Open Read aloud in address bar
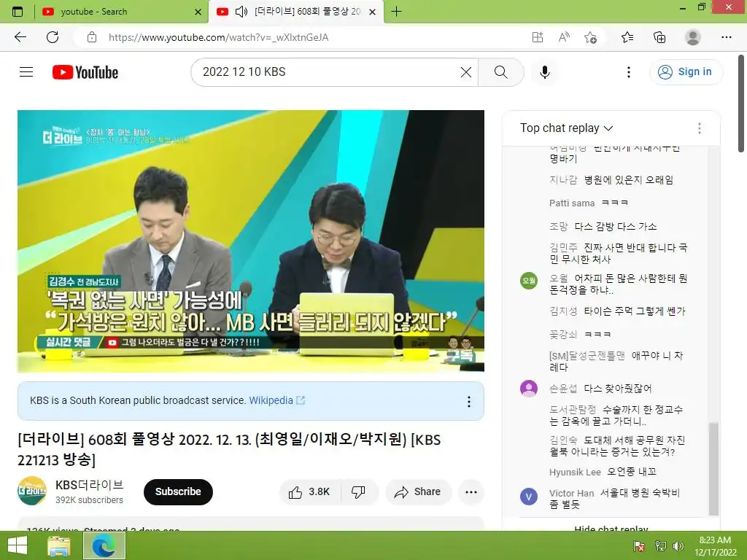The image size is (747, 560). tap(564, 37)
